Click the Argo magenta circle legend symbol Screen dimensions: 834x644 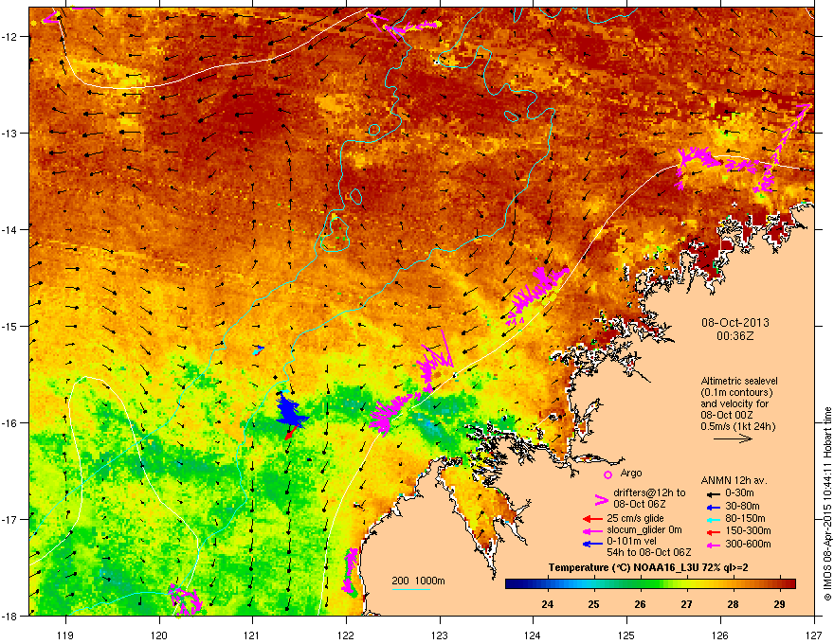[607, 474]
